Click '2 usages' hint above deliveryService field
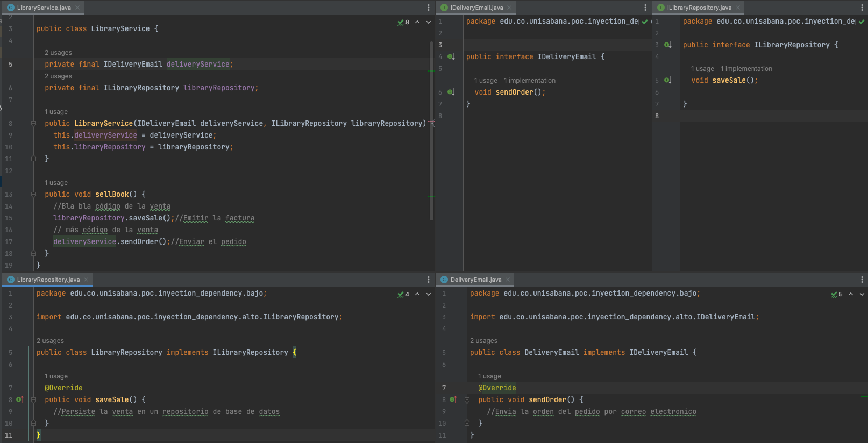 pyautogui.click(x=58, y=53)
